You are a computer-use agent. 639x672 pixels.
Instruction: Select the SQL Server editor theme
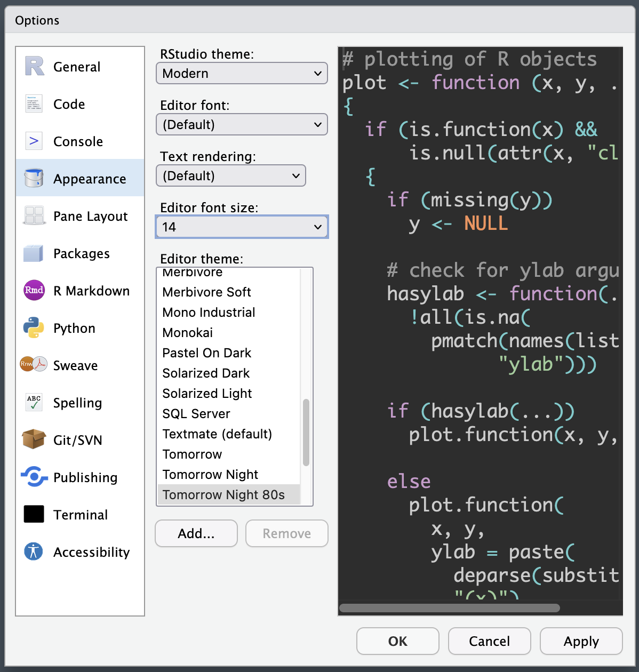click(229, 413)
